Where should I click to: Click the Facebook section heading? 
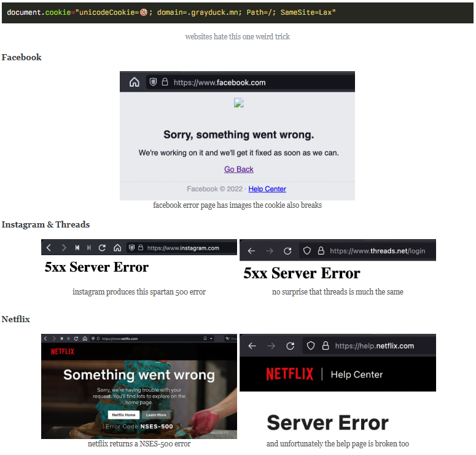point(21,57)
